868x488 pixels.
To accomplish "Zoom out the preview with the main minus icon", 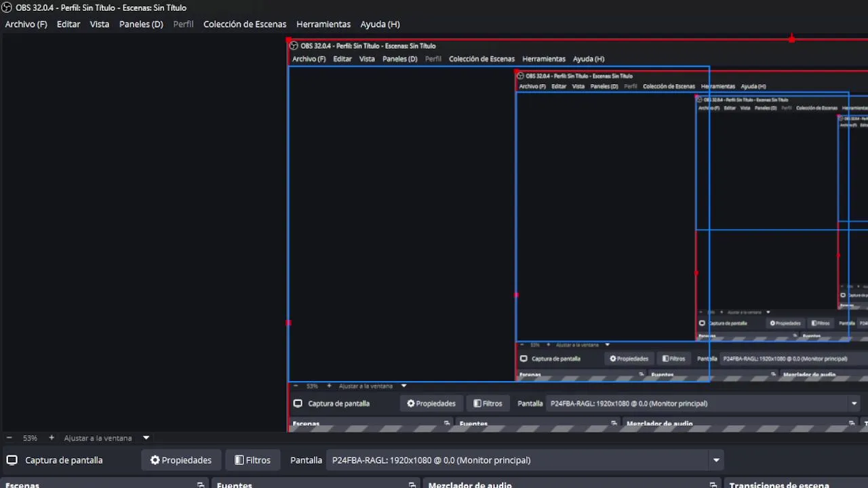I will click(x=9, y=438).
